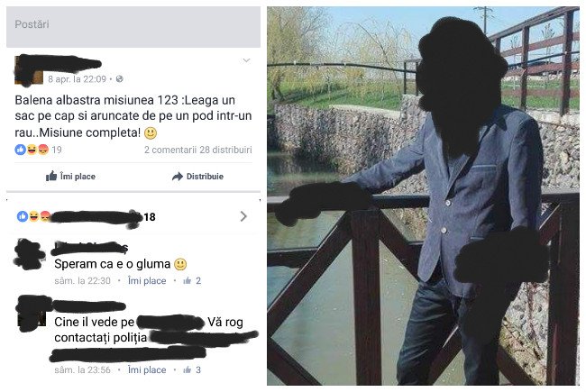Click thumbs-up count 3 on second comment

pos(192,370)
